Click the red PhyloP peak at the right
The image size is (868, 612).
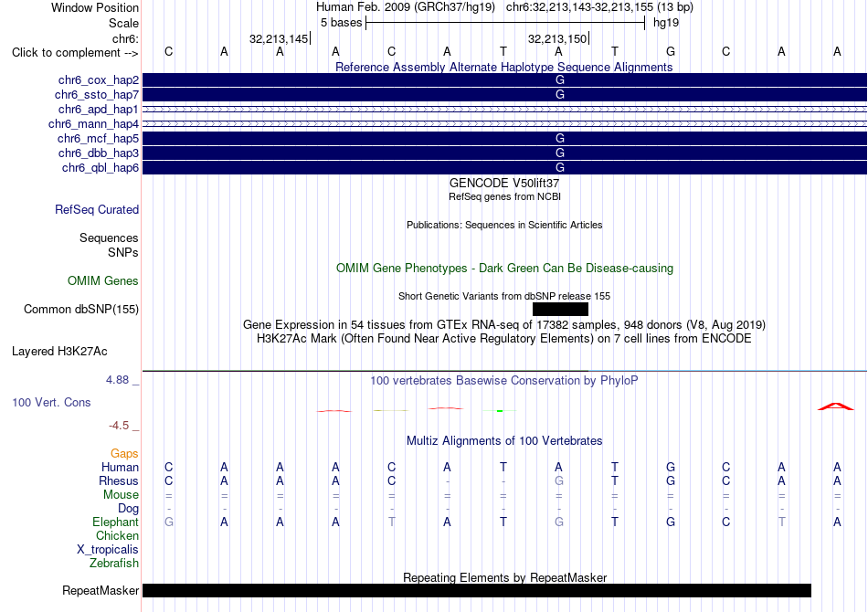coord(836,406)
